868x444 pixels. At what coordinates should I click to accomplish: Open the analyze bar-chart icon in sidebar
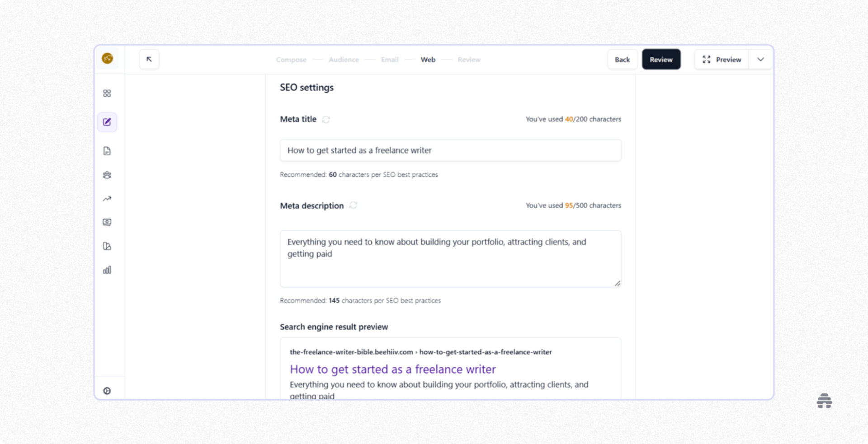pos(107,270)
